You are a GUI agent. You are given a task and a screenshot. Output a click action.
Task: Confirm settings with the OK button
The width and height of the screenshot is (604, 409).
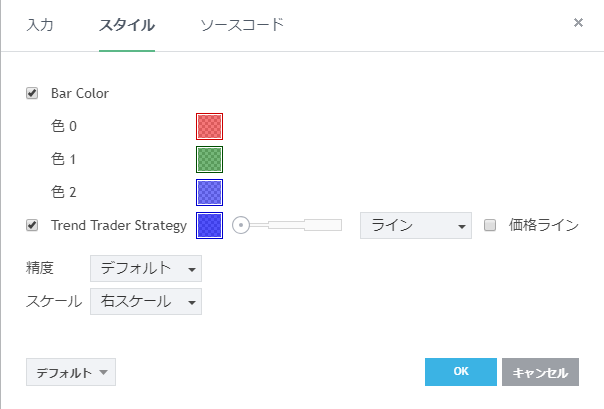(x=460, y=372)
